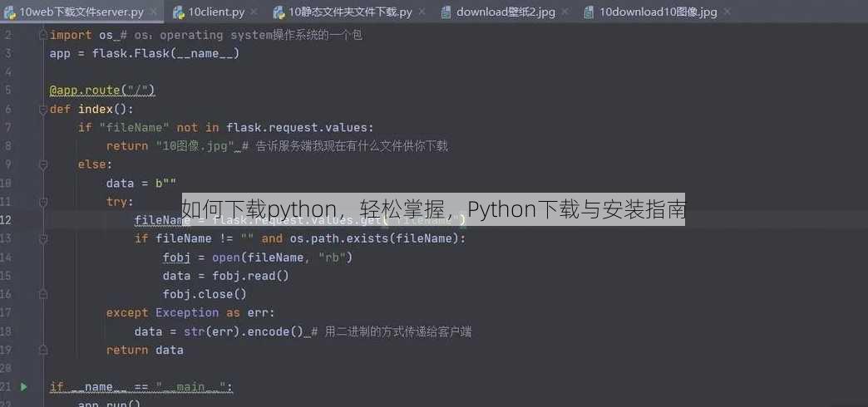This screenshot has width=868, height=407.
Task: Click the import os statement
Action: pos(81,35)
